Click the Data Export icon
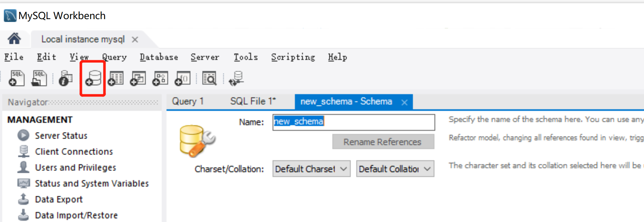The width and height of the screenshot is (644, 222). tap(23, 199)
